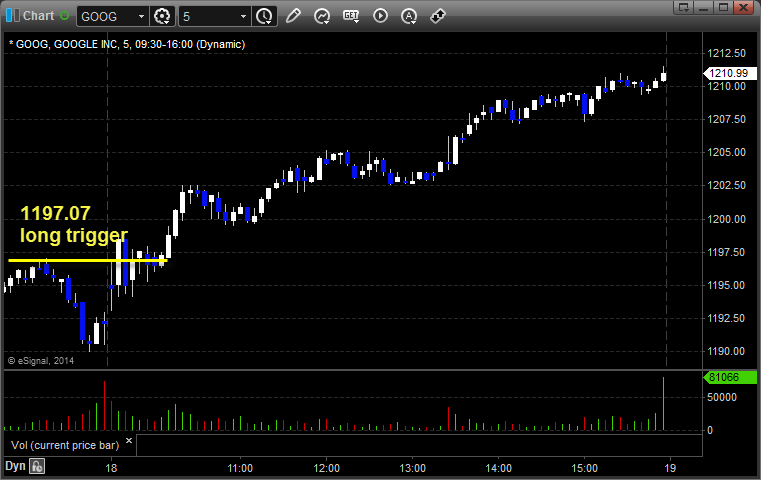Viewport: 761px width, 480px height.
Task: Click the Vol (current price bar) label
Action: click(65, 445)
